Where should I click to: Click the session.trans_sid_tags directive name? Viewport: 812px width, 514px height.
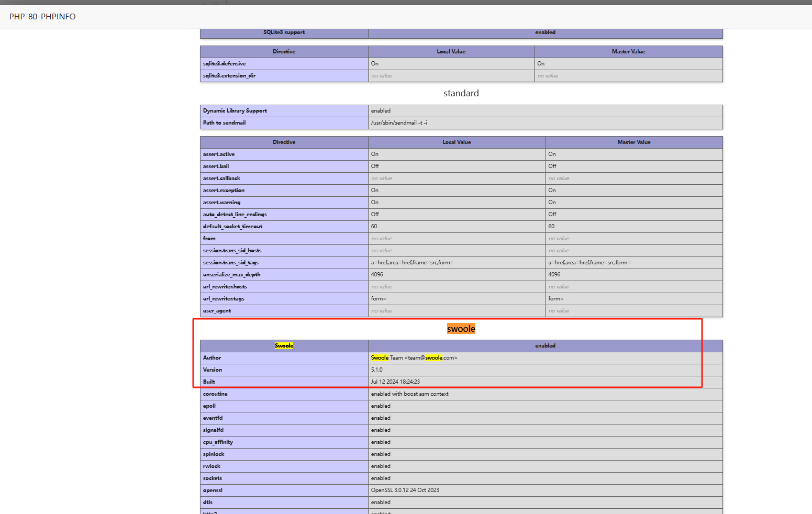point(231,263)
